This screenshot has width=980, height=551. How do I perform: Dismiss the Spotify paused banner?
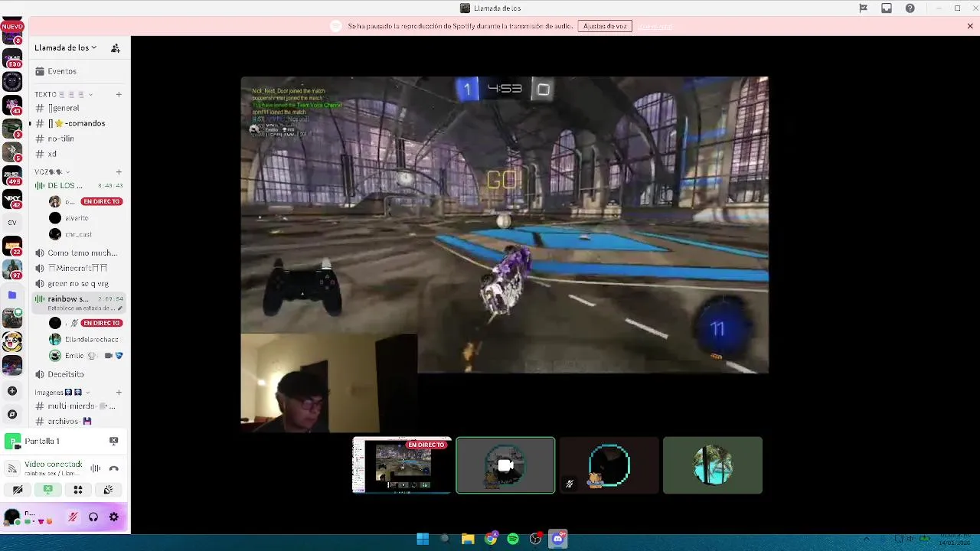pyautogui.click(x=970, y=26)
